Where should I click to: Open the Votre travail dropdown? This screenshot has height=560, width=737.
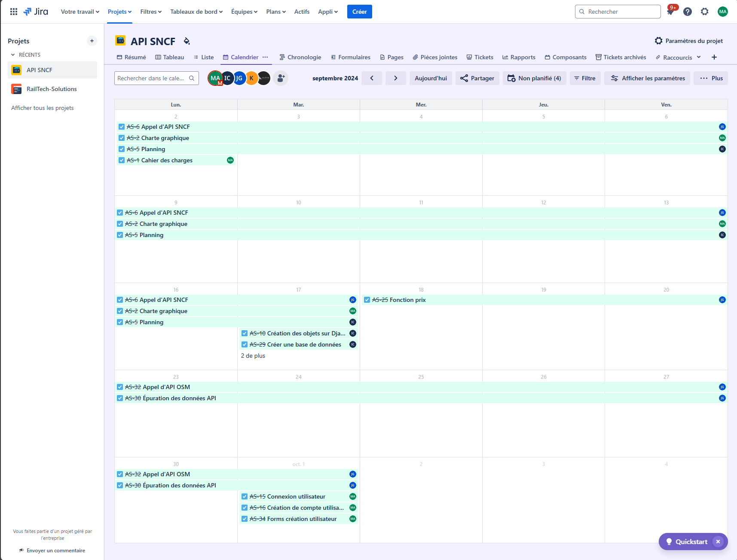tap(80, 12)
